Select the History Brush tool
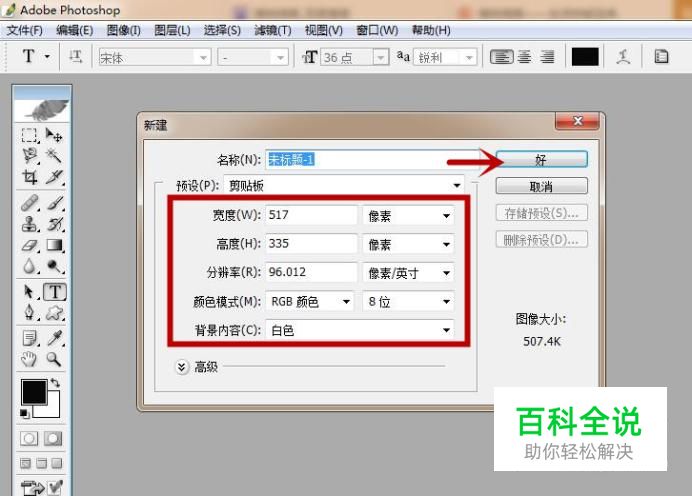 click(x=54, y=224)
